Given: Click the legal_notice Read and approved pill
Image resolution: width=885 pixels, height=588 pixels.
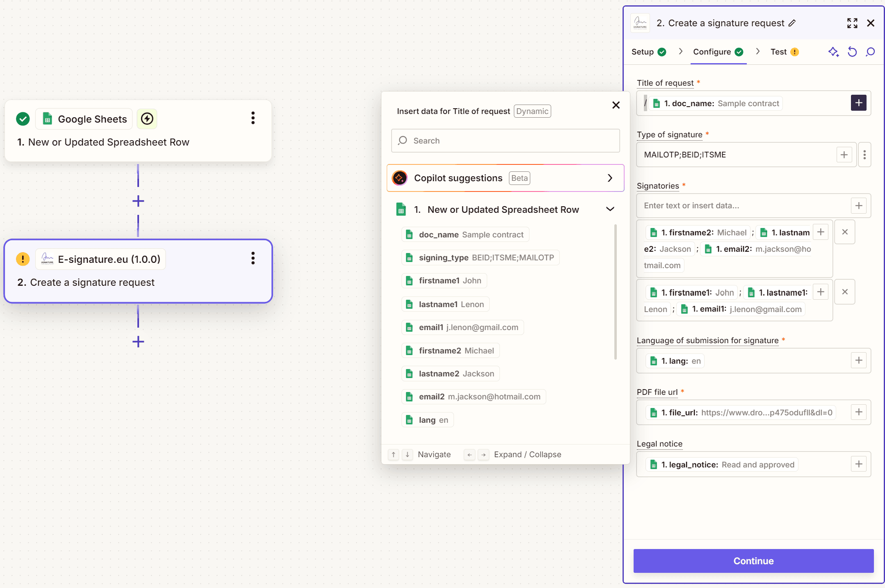Looking at the screenshot, I should tap(722, 465).
